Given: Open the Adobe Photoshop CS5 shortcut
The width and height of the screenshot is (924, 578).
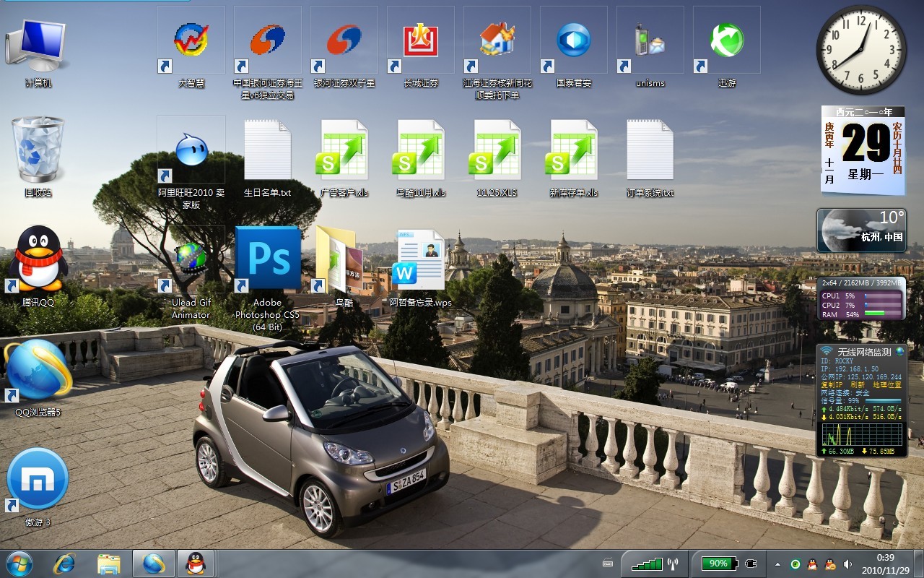Looking at the screenshot, I should pos(267,259).
